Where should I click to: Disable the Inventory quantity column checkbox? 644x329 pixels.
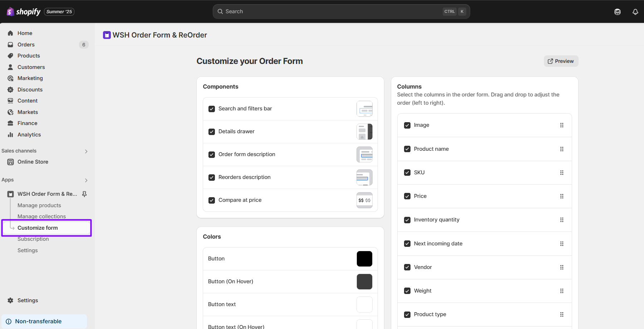(407, 220)
